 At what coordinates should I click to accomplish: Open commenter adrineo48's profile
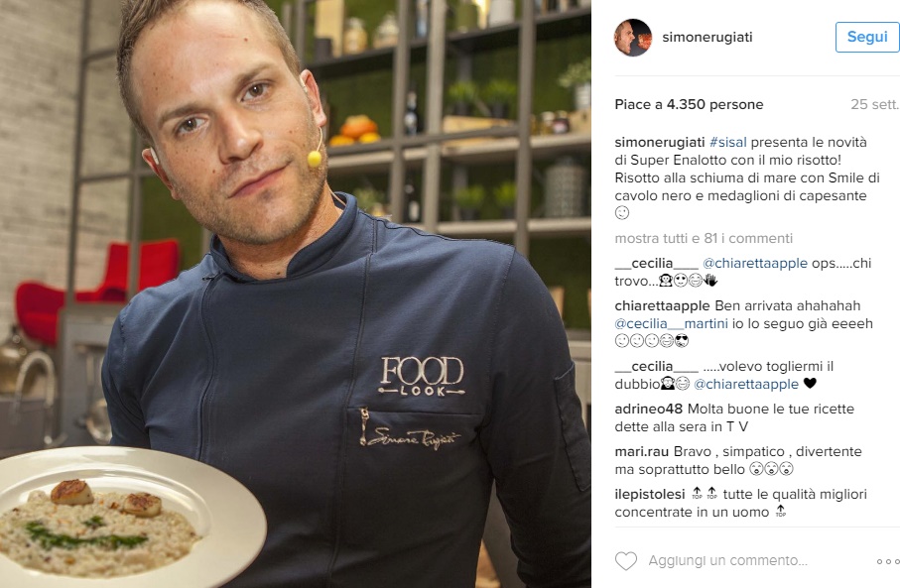click(649, 409)
